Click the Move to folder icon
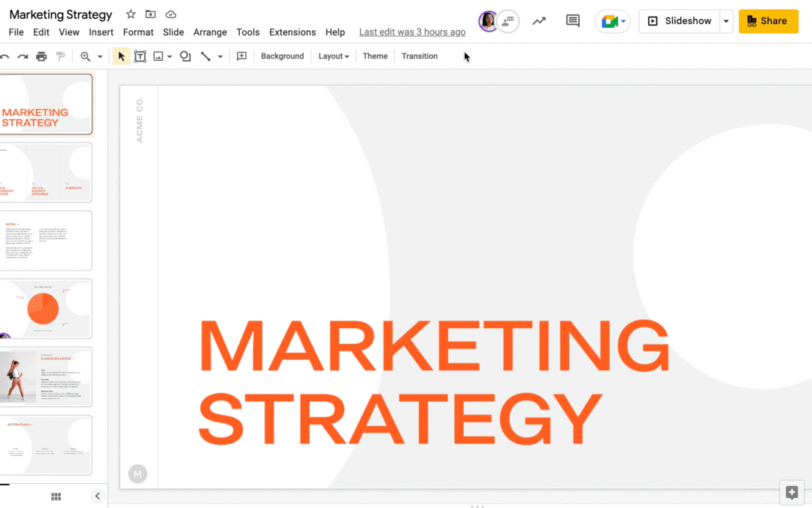Viewport: 812px width, 508px height. click(x=150, y=14)
